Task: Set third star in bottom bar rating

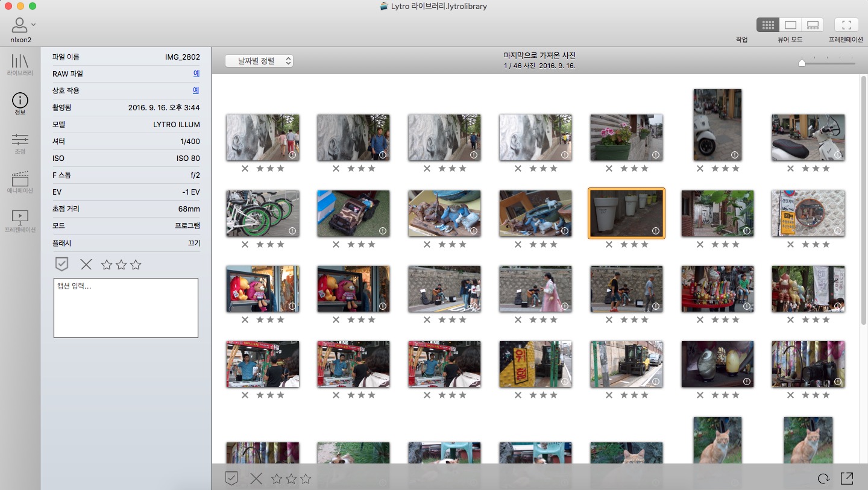Action: pos(306,479)
